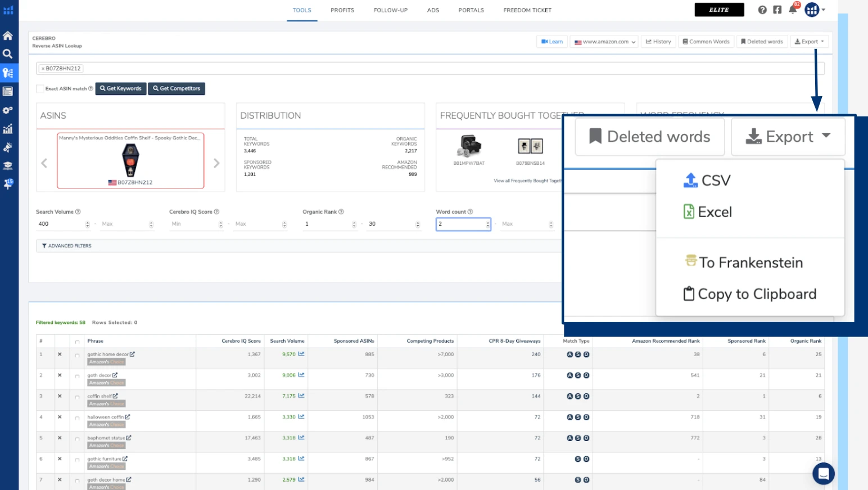Image resolution: width=868 pixels, height=490 pixels.
Task: Click the search magnifier icon in sidebar
Action: click(8, 54)
